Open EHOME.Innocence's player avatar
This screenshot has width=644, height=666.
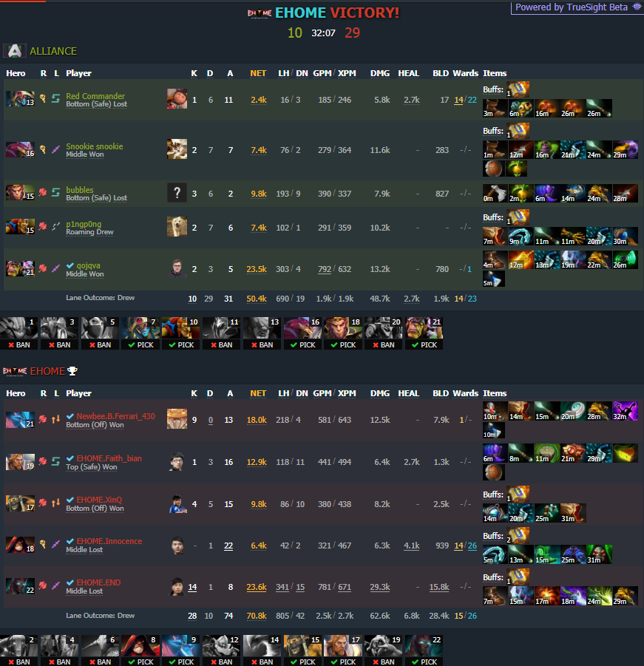point(177,546)
